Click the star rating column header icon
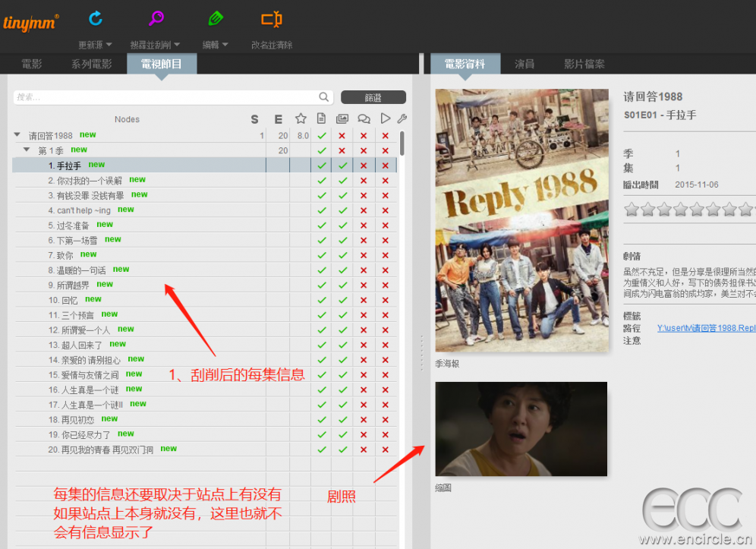The height and width of the screenshot is (549, 756). (x=301, y=118)
